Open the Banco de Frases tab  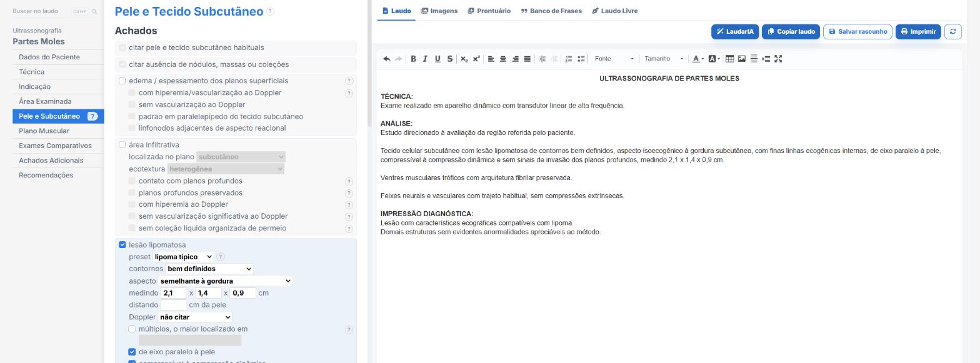pos(551,11)
